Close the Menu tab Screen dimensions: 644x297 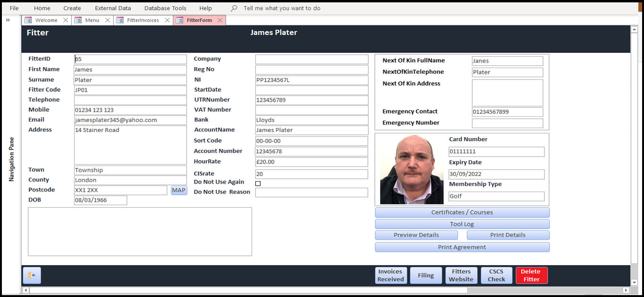click(x=108, y=20)
